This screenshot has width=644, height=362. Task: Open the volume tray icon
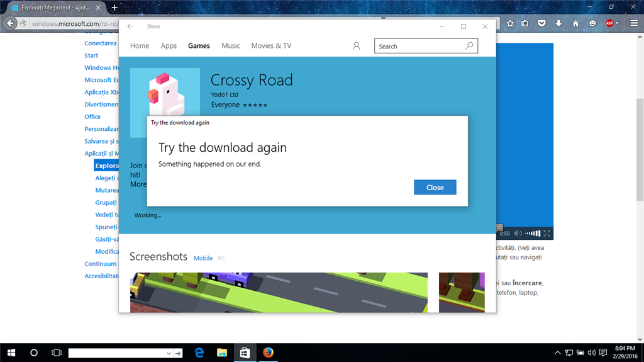tap(591, 353)
